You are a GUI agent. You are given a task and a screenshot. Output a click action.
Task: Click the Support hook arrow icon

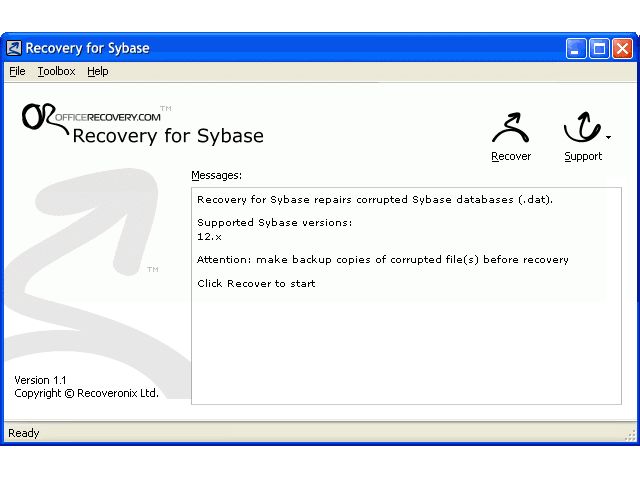point(582,127)
